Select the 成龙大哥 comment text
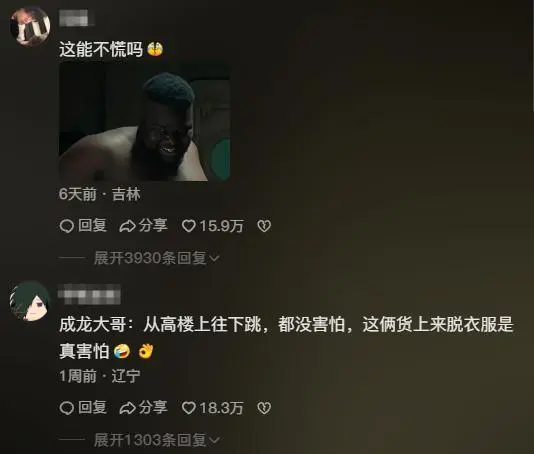 (x=286, y=338)
